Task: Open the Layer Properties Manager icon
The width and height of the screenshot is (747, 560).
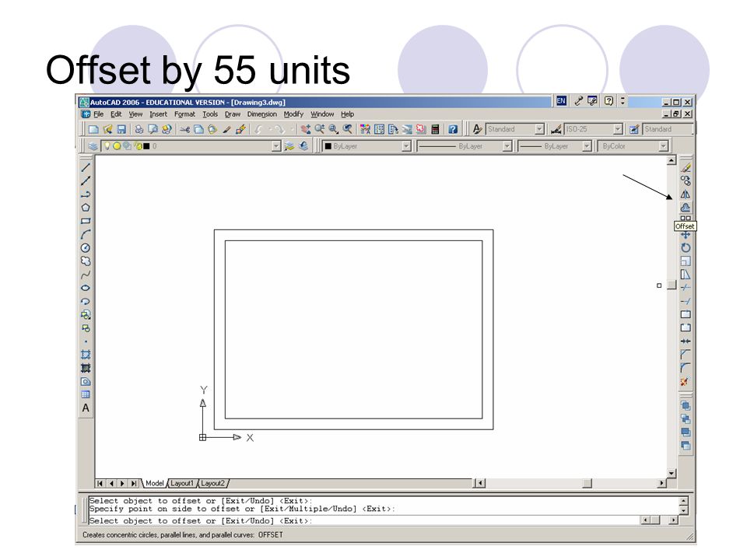Action: 93,146
